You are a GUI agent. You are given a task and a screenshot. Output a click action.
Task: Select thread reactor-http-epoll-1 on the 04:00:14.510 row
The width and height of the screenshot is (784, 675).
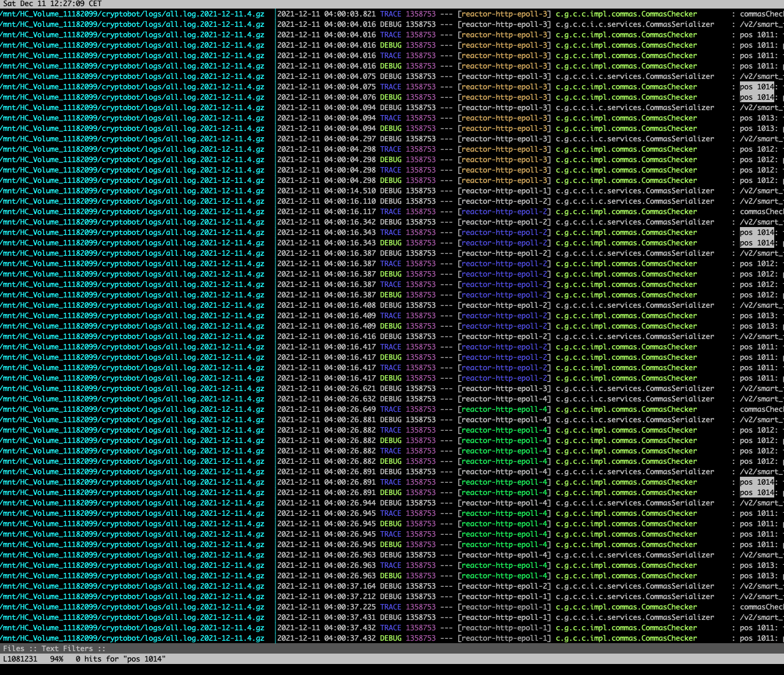[504, 191]
